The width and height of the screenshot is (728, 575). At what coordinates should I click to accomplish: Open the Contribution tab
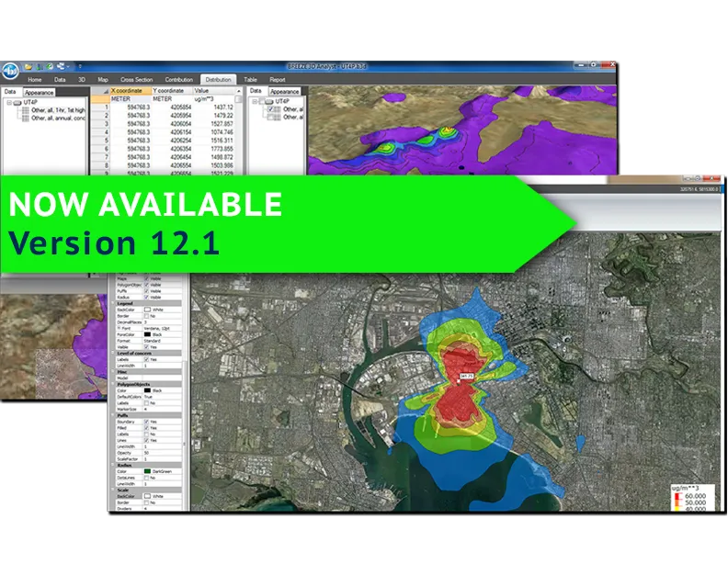tap(178, 80)
